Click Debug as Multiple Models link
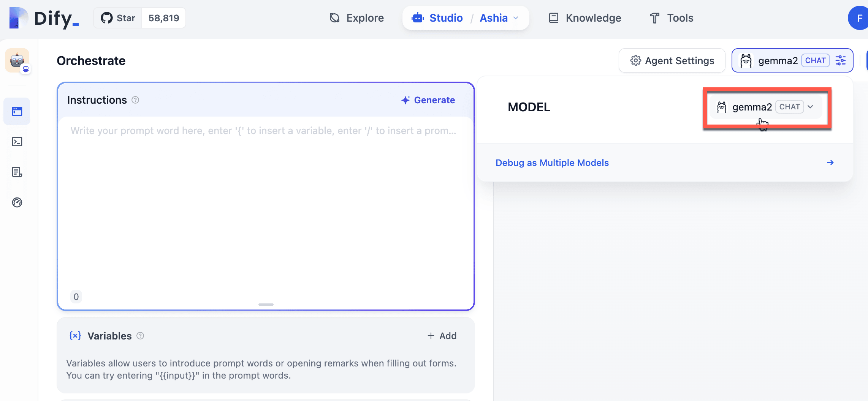Screen dimensions: 868x401 coord(552,163)
